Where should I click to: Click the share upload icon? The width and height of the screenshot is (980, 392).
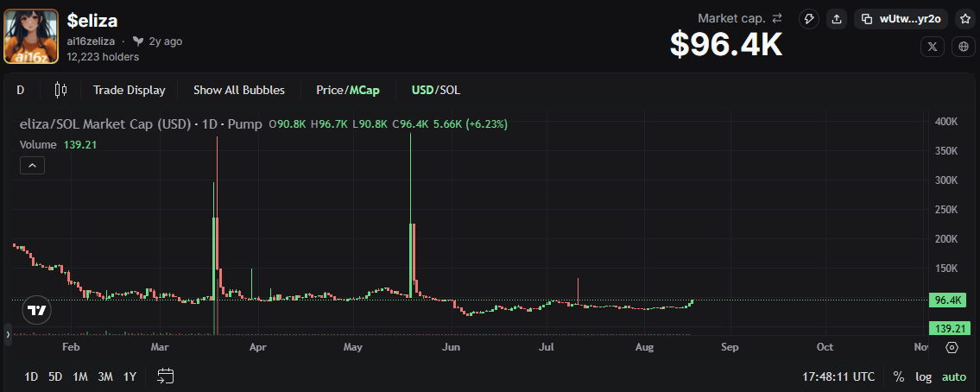(837, 19)
